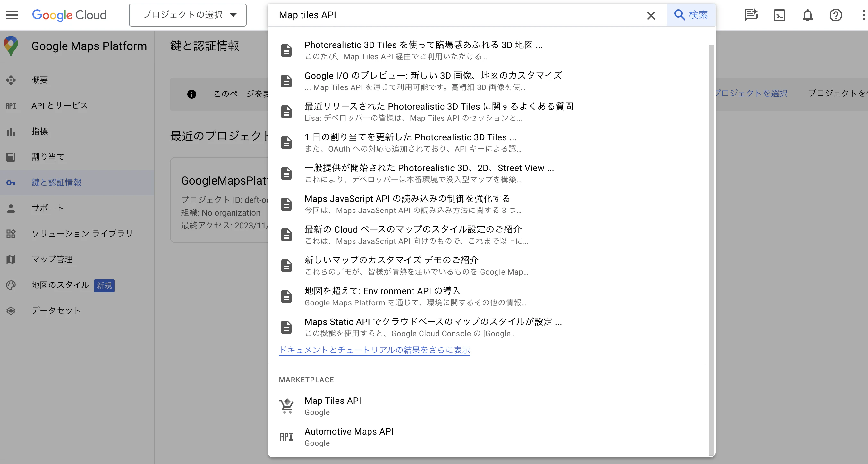Activate Cloud Shell terminal icon

tap(779, 15)
